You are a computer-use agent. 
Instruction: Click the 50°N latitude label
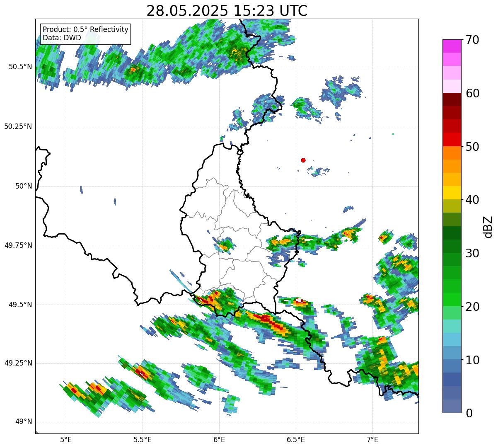coord(24,186)
